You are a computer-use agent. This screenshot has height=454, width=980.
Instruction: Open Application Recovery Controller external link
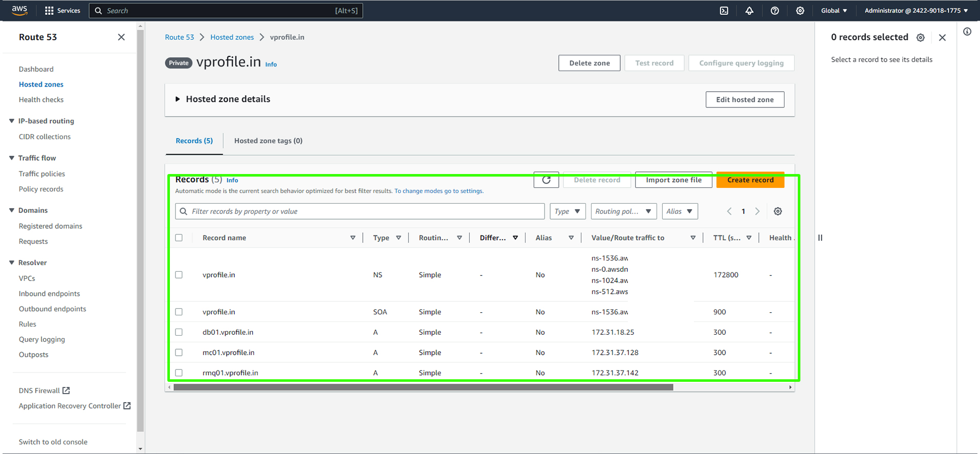click(x=75, y=406)
